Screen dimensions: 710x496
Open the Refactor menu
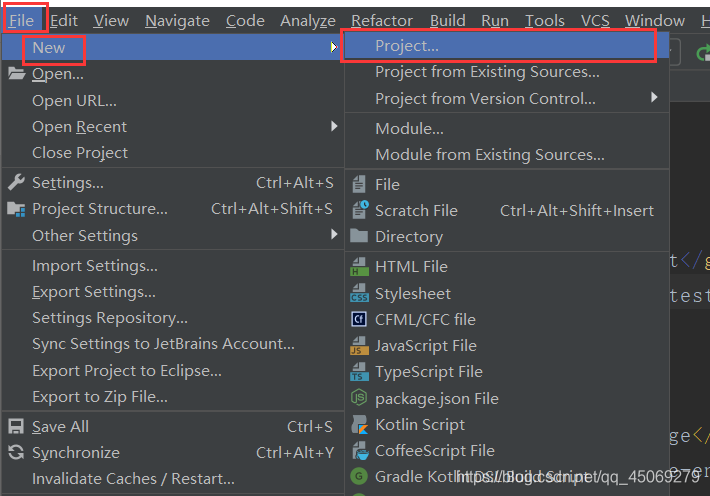coord(382,20)
